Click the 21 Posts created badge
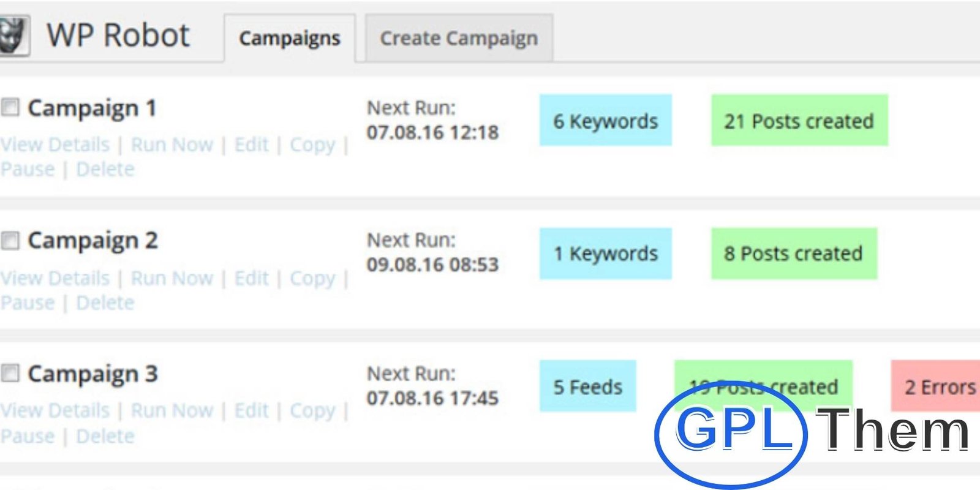 [x=799, y=121]
